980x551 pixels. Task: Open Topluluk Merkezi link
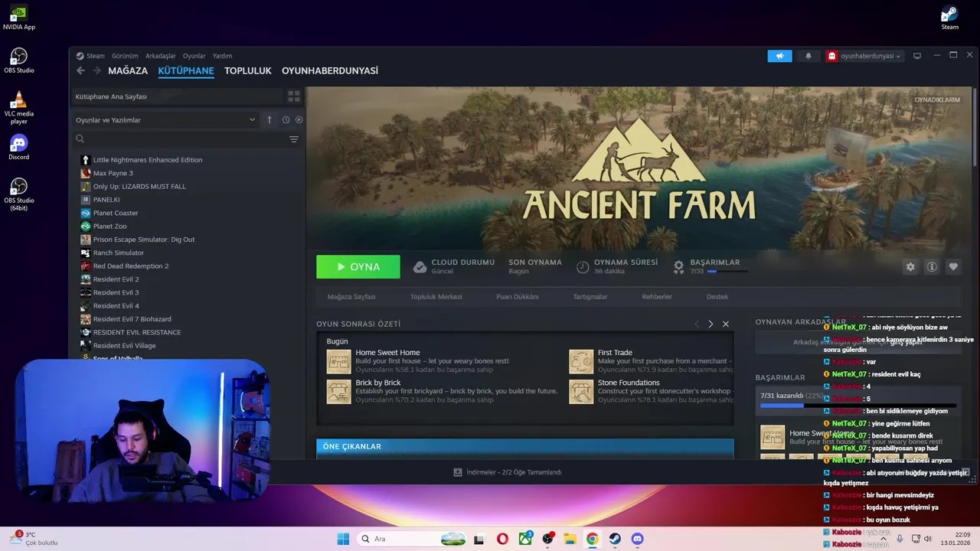(436, 297)
